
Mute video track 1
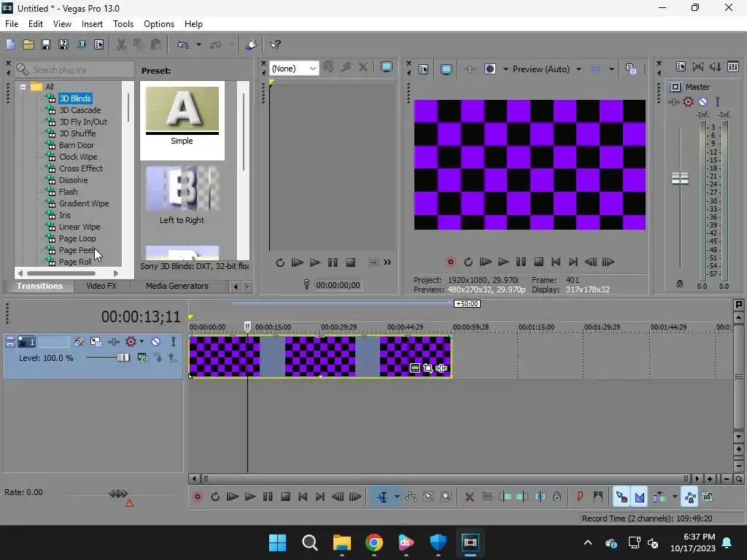pos(156,341)
